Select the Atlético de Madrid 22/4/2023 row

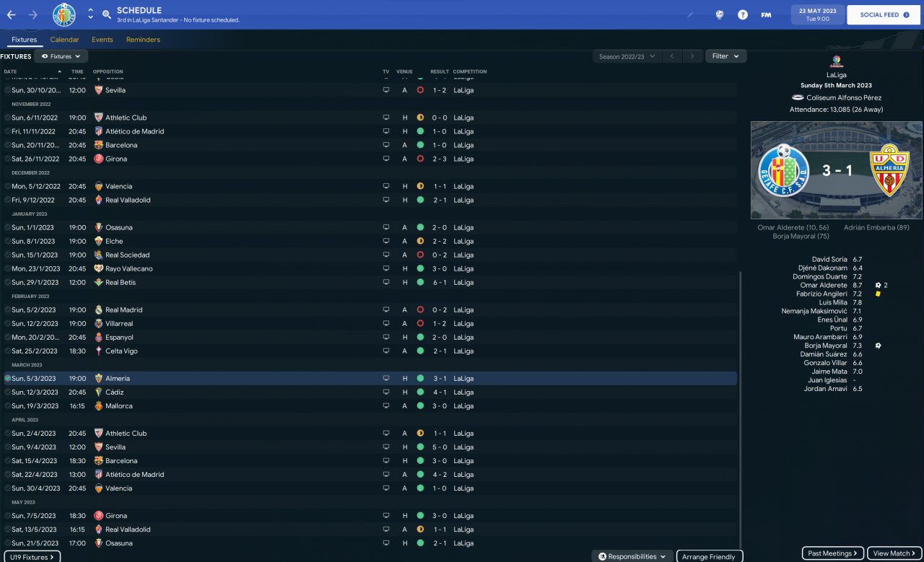[370, 475]
